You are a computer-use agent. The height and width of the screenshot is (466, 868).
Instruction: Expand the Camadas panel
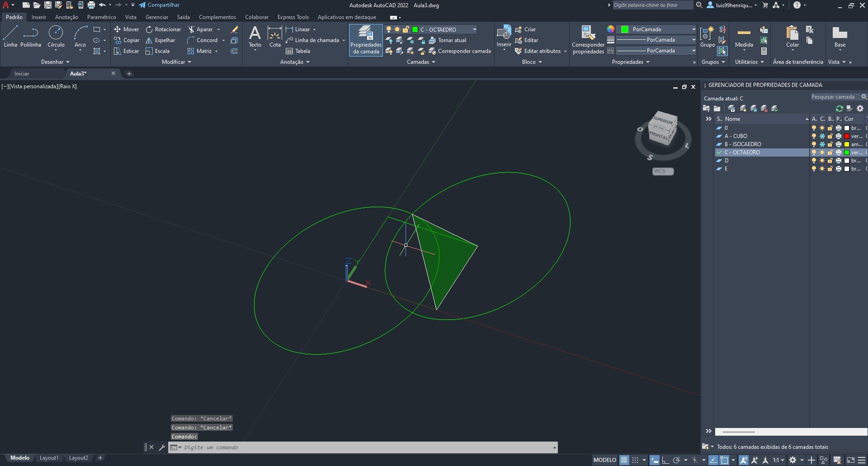[x=421, y=62]
